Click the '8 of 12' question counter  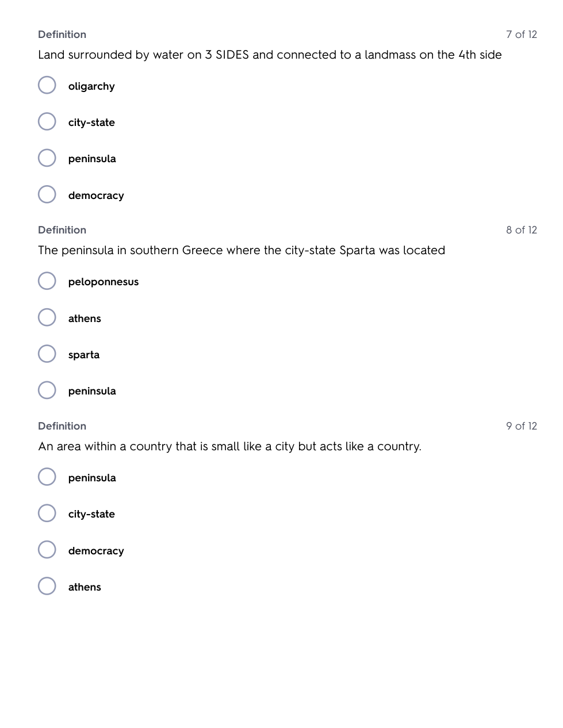pyautogui.click(x=521, y=230)
